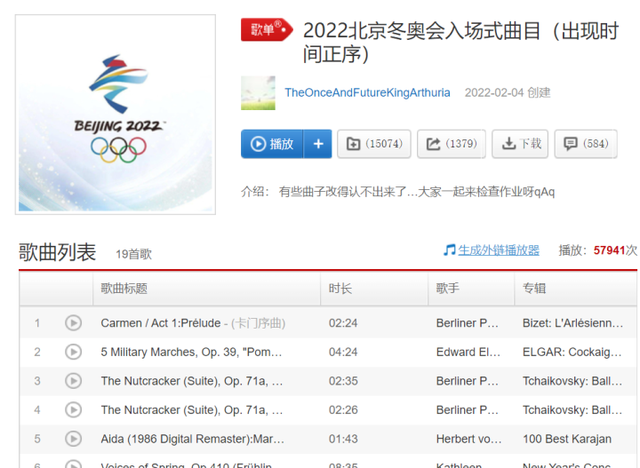
Task: Play track 1 Carmen Prélude
Action: [73, 323]
